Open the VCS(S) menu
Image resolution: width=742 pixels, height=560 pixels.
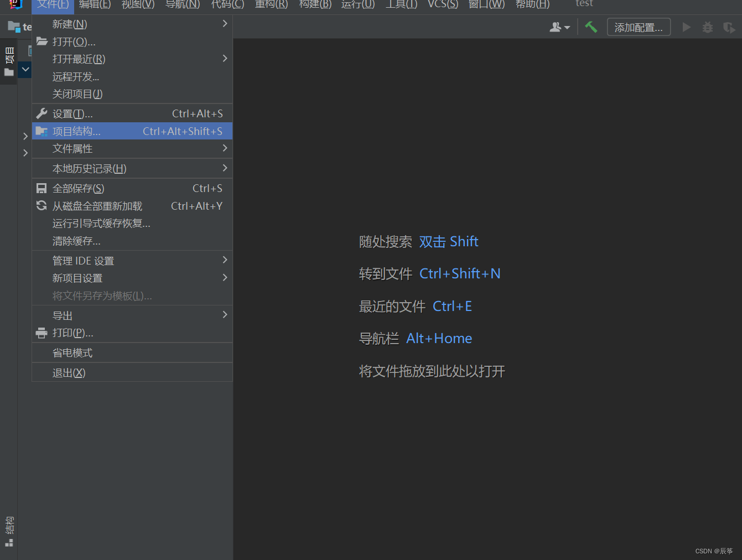click(443, 4)
